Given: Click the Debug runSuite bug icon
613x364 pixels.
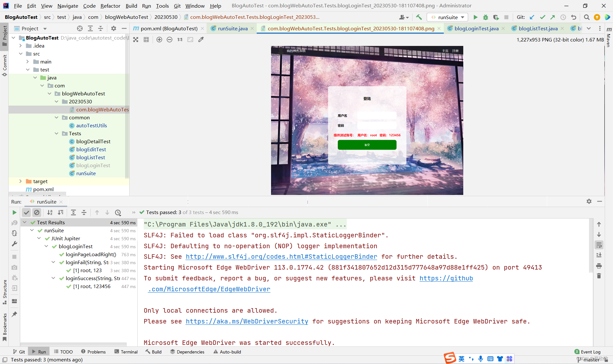Looking at the screenshot, I should 486,17.
